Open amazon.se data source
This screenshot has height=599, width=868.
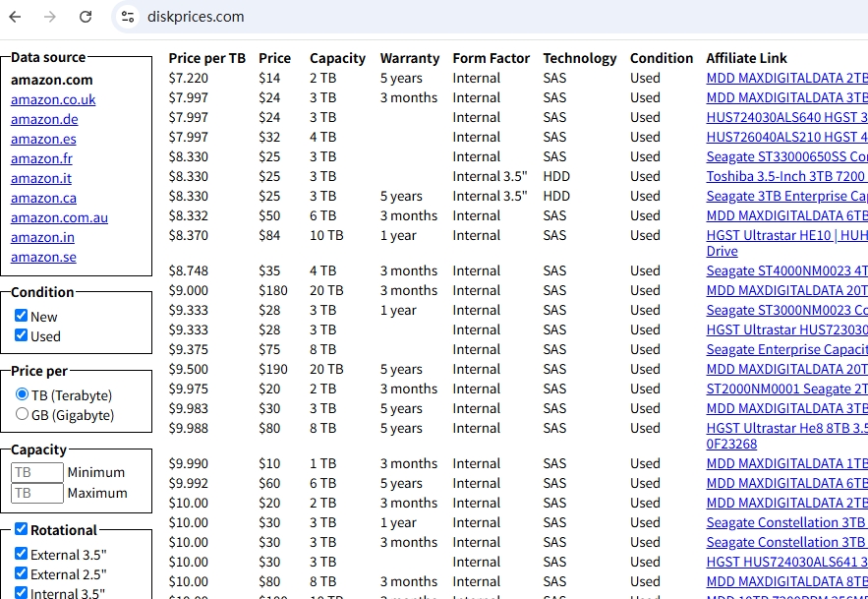(x=43, y=257)
